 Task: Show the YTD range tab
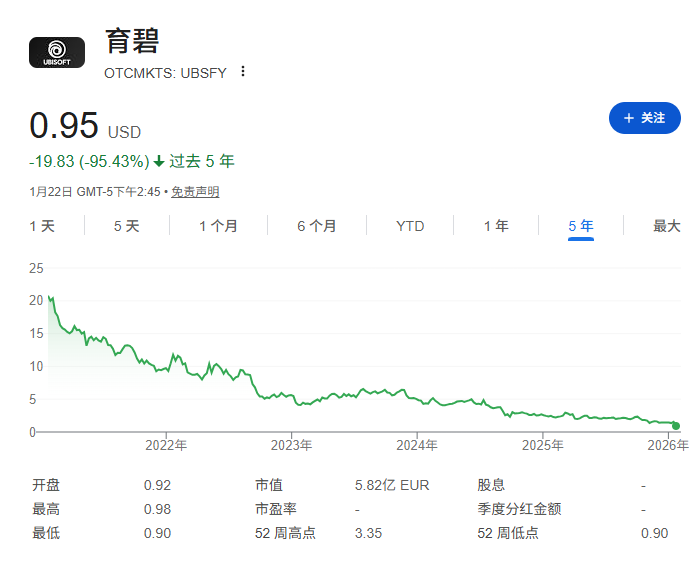pyautogui.click(x=410, y=226)
